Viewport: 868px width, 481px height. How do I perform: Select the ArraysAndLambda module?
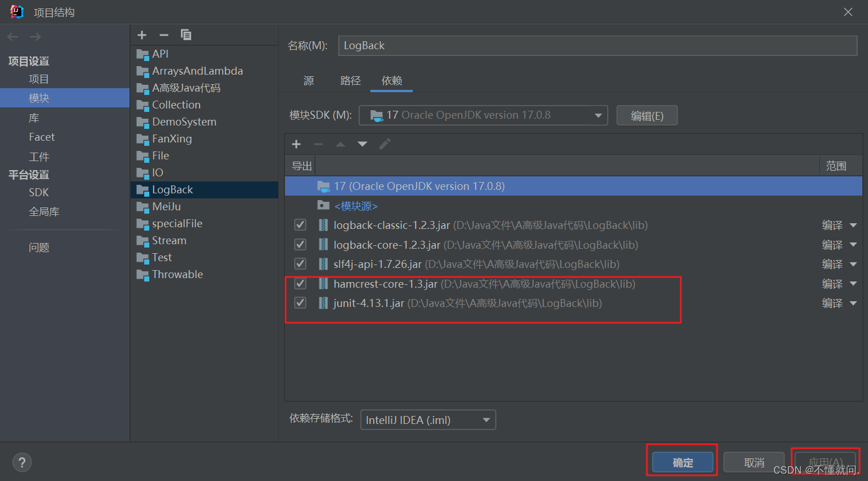tap(204, 71)
